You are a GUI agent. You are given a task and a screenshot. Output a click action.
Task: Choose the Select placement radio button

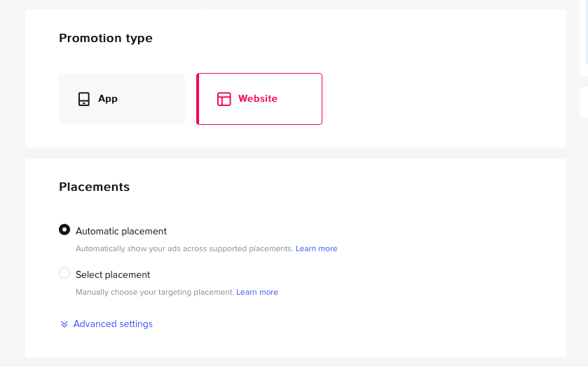click(x=64, y=273)
